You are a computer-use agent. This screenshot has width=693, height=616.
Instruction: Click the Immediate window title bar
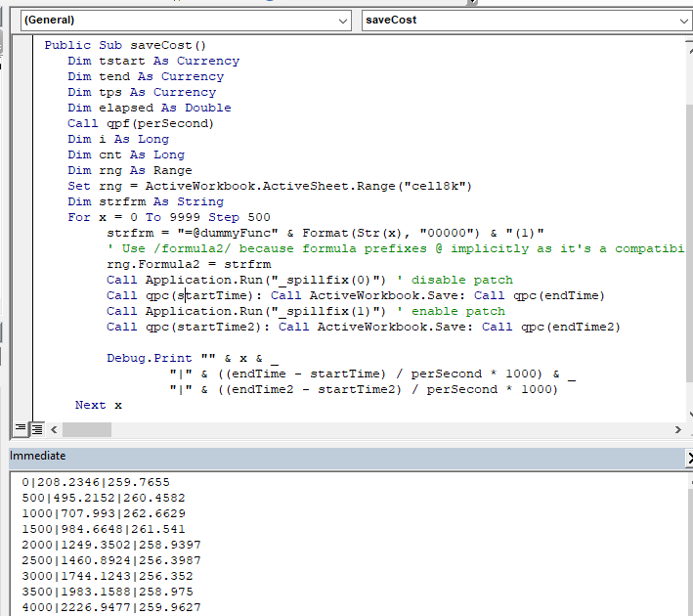click(x=293, y=456)
